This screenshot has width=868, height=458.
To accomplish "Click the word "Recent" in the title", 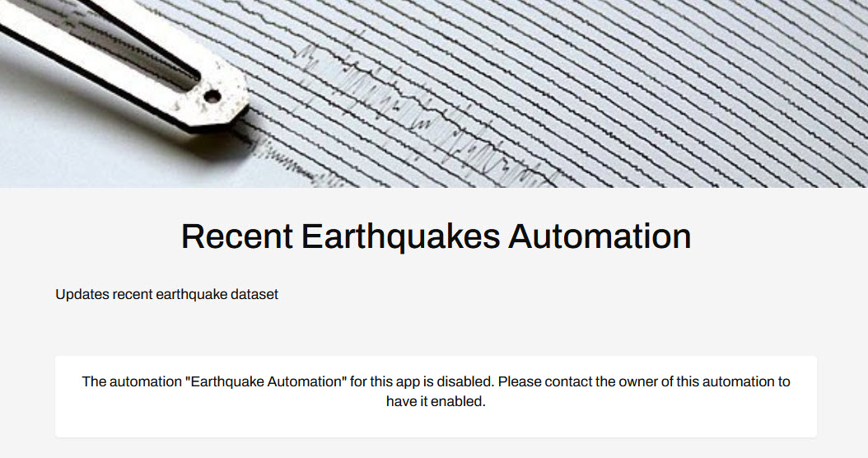I will (x=236, y=236).
